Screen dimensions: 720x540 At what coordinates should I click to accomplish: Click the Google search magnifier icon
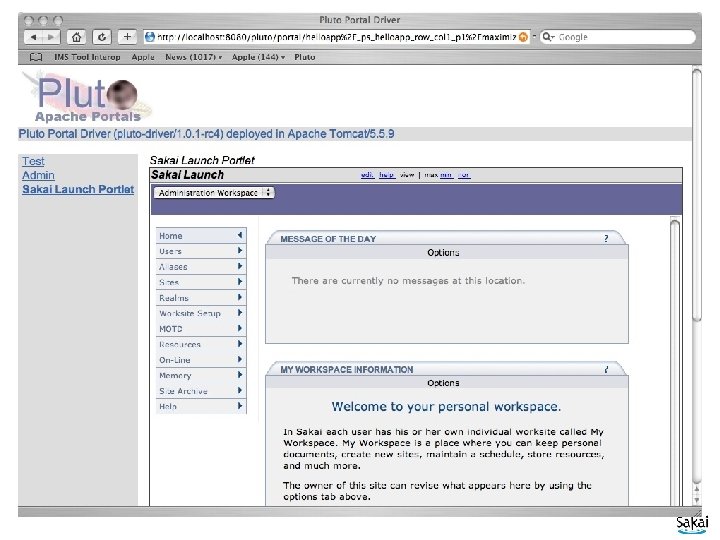point(547,37)
